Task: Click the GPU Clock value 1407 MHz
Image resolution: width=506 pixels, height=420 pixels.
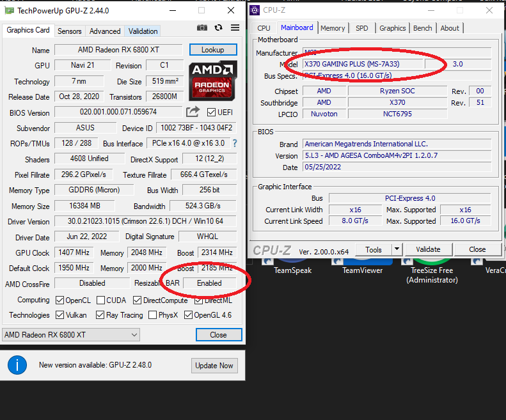Action: (x=74, y=253)
